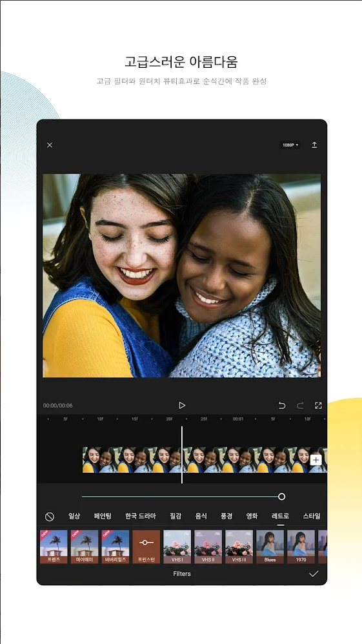
Task: Redo the edit
Action: click(x=300, y=406)
